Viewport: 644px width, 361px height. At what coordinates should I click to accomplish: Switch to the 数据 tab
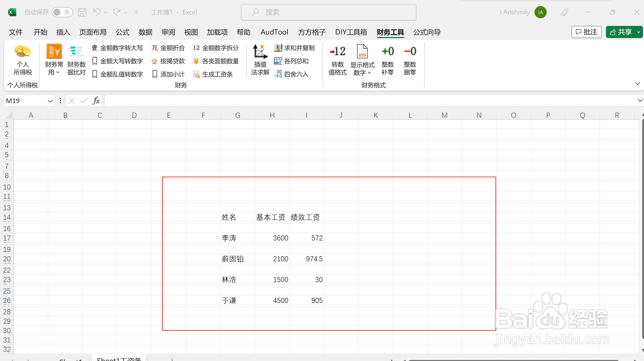pyautogui.click(x=146, y=32)
